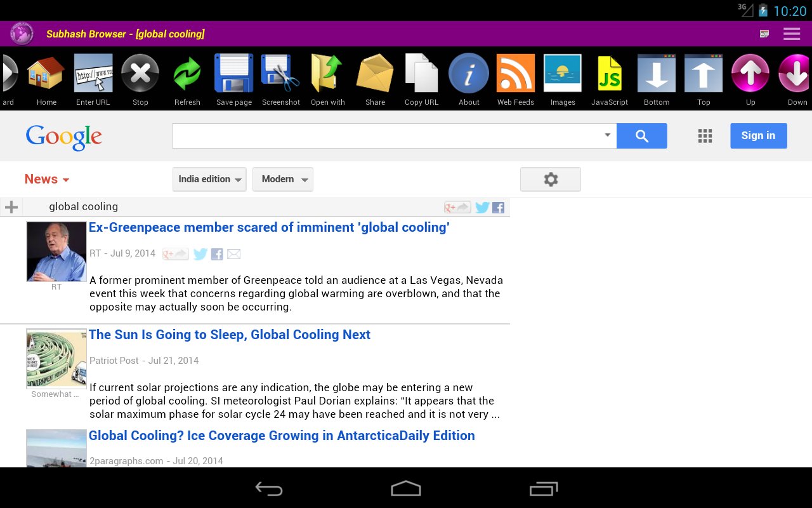Tweet the Ex-Greenpeace article
The height and width of the screenshot is (508, 812).
[200, 254]
